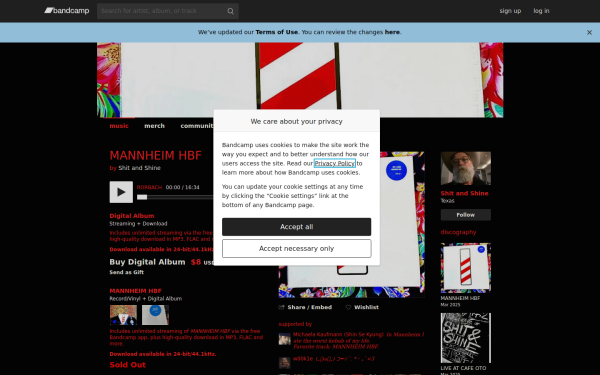
Task: Open LIVE AT CAFE OTO album cover
Action: coord(466,338)
